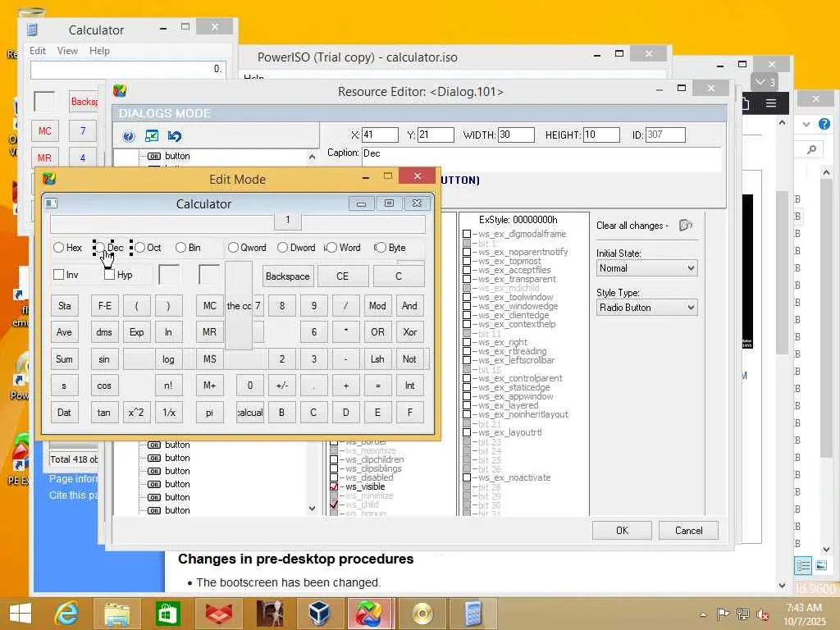Open Internet Explorer from the taskbar
Image resolution: width=840 pixels, height=630 pixels.
(67, 614)
